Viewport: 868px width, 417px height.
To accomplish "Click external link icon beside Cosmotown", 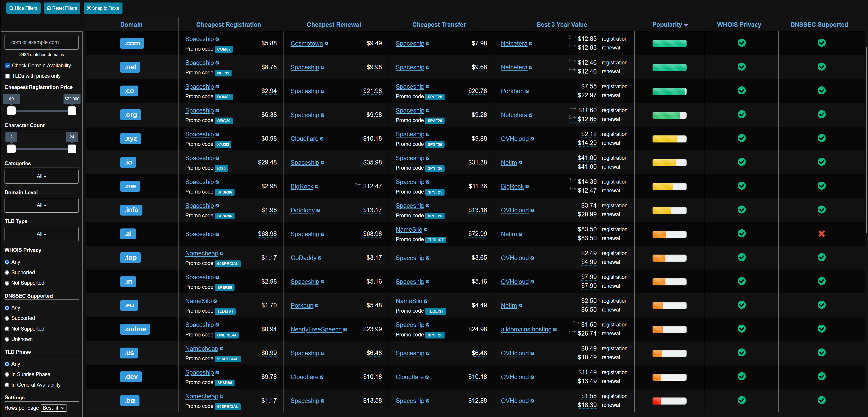I will point(326,44).
